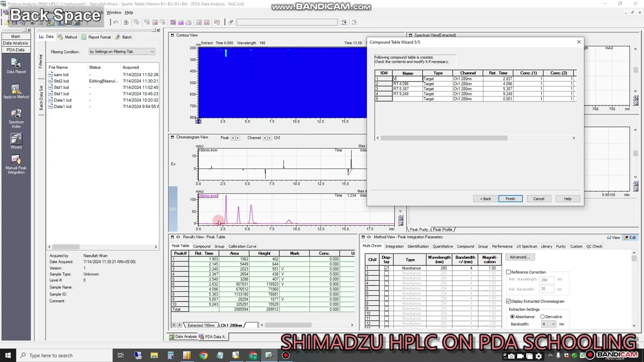Switch to Extracted 190nm results tab
The image size is (644, 362).
tap(201, 325)
